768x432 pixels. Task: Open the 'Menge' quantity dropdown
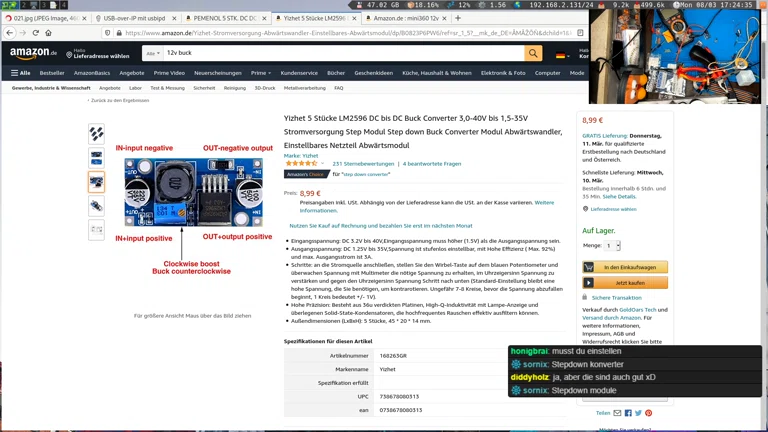612,245
